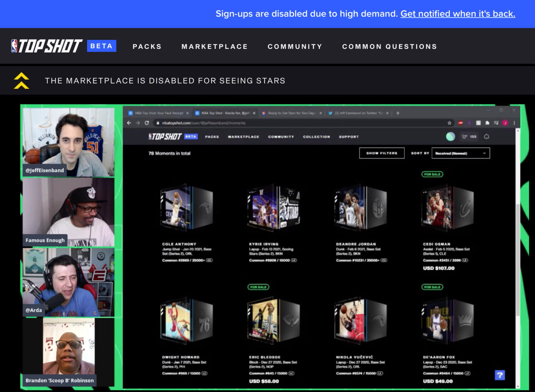Click Brandon 'Scoop B' Robinson webcam feed
Viewport: 535px width, 392px height.
click(68, 352)
